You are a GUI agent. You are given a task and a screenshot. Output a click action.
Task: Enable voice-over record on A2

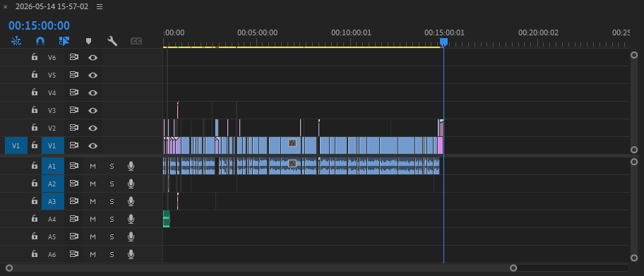(131, 184)
